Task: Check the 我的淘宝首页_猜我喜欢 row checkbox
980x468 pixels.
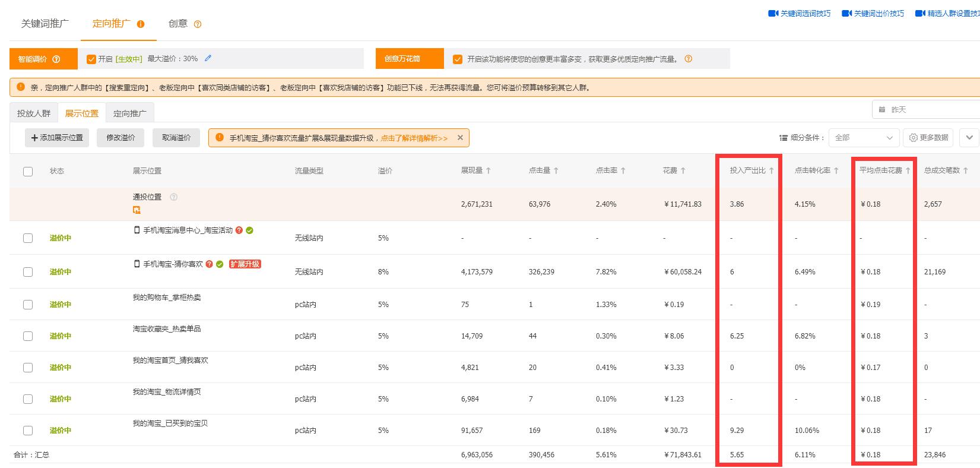Action: [28, 368]
